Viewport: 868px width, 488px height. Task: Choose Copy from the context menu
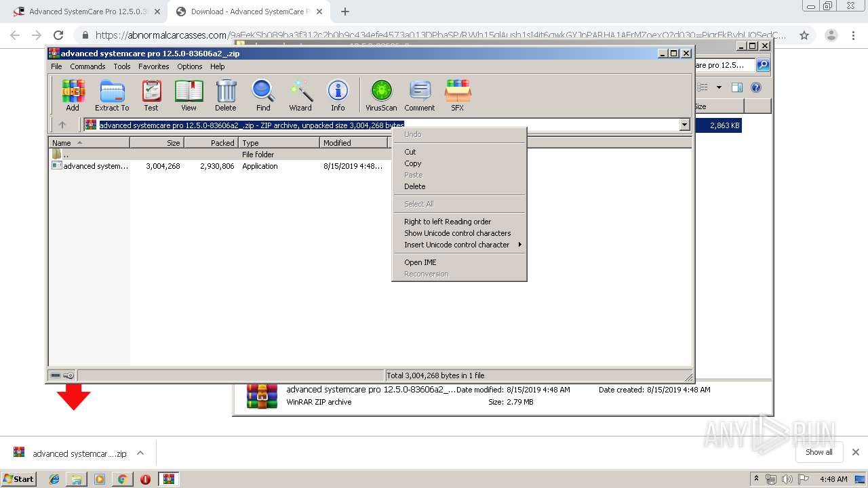pyautogui.click(x=460, y=163)
